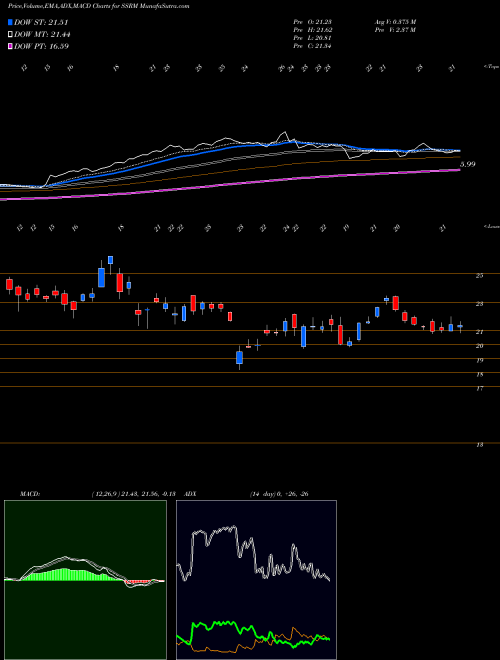Select the 'DOW MT: 21.44' legend label
The height and width of the screenshot is (660, 500).
tap(42, 35)
